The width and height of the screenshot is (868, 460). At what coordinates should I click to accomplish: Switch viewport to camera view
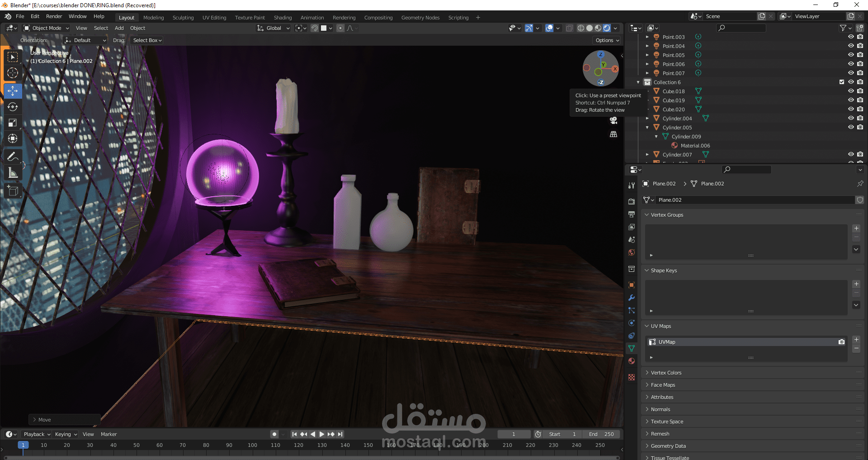[613, 120]
